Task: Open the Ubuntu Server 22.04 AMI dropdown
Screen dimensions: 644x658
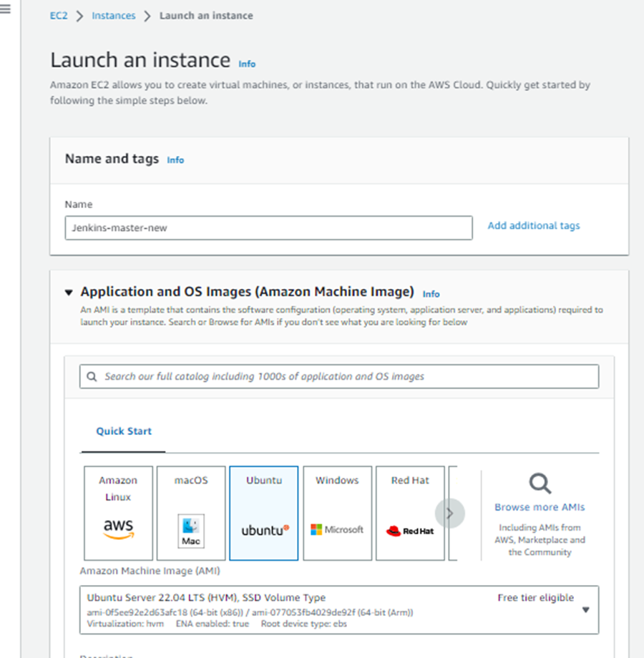Action: click(585, 609)
